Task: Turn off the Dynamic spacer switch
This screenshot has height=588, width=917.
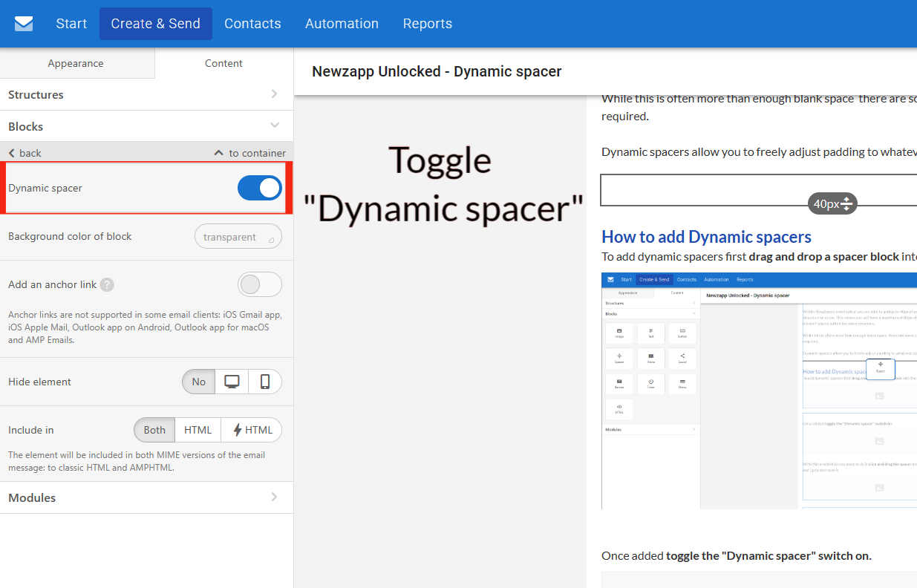Action: coord(259,189)
